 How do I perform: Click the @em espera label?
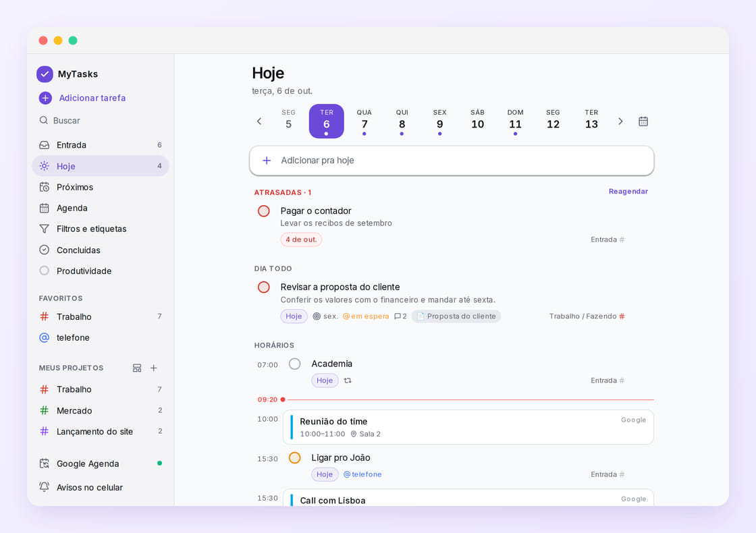tap(366, 316)
